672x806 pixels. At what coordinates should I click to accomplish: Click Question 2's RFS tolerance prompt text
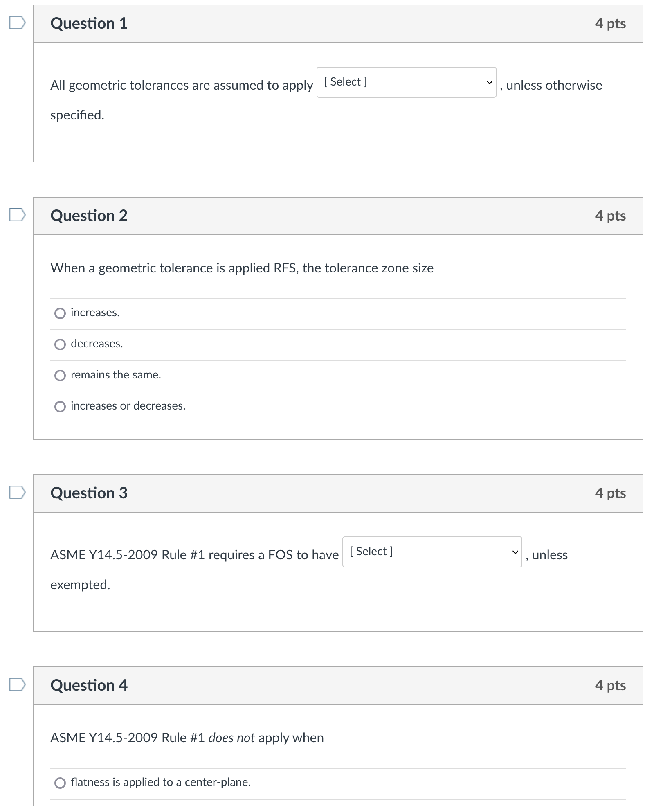(x=242, y=268)
